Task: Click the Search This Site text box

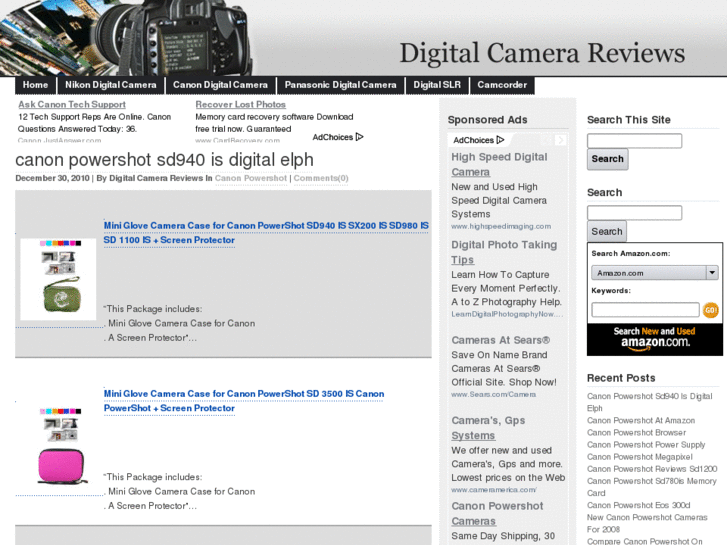Action: (x=634, y=141)
